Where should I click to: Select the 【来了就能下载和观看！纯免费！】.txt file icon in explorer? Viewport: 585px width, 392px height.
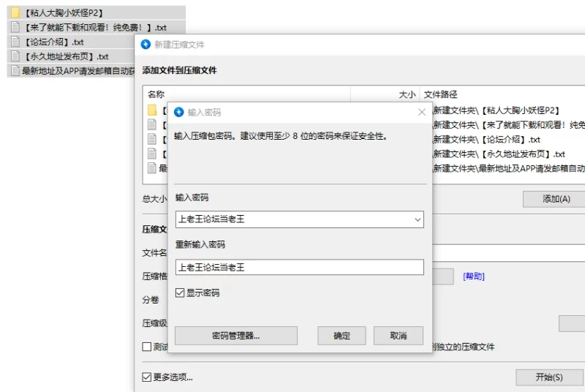[x=15, y=27]
